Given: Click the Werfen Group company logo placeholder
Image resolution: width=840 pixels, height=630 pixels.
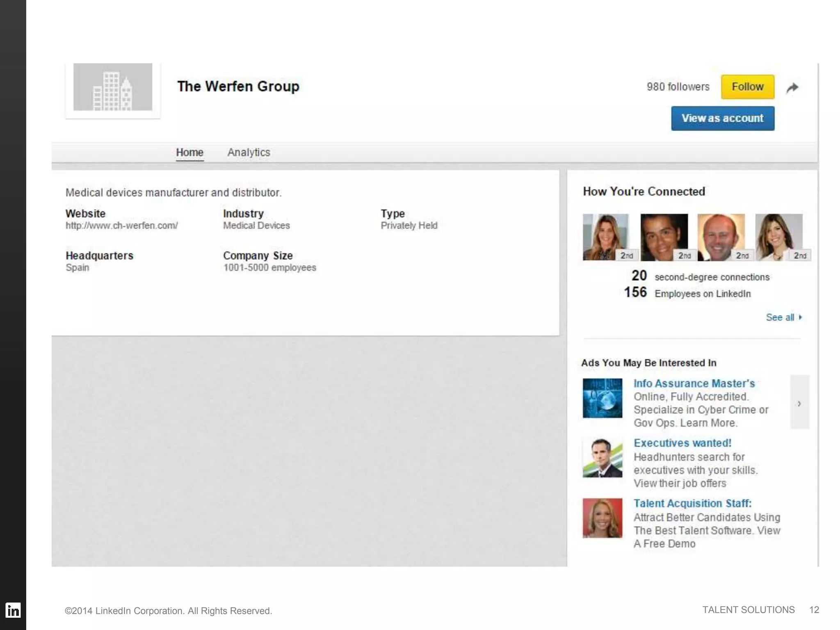Looking at the screenshot, I should pos(113,87).
